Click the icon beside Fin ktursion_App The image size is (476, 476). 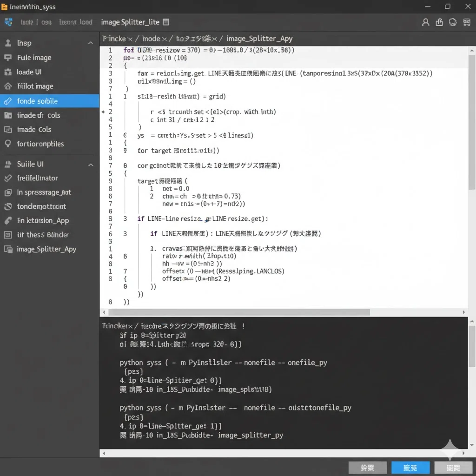8,221
